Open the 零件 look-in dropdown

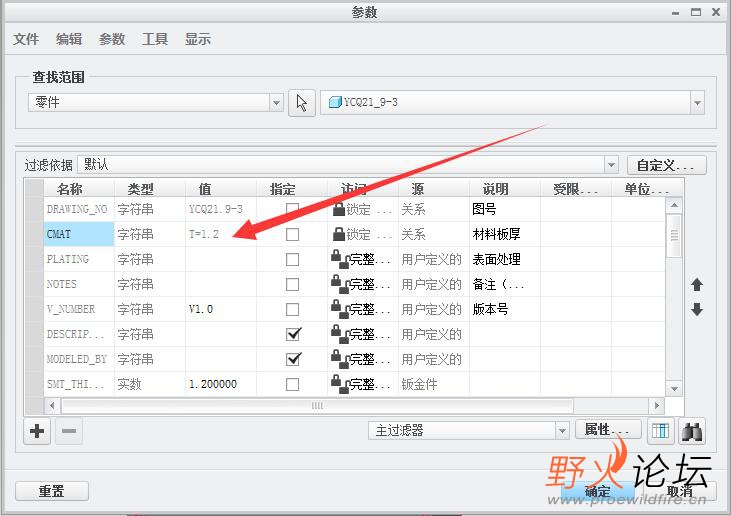(276, 103)
